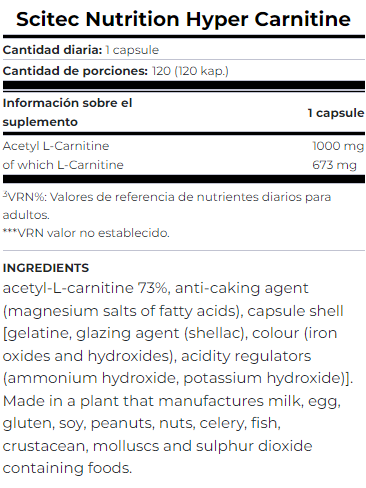Click the INGREDIENTS heading
Image resolution: width=366 pixels, height=488 pixels.
pyautogui.click(x=46, y=268)
